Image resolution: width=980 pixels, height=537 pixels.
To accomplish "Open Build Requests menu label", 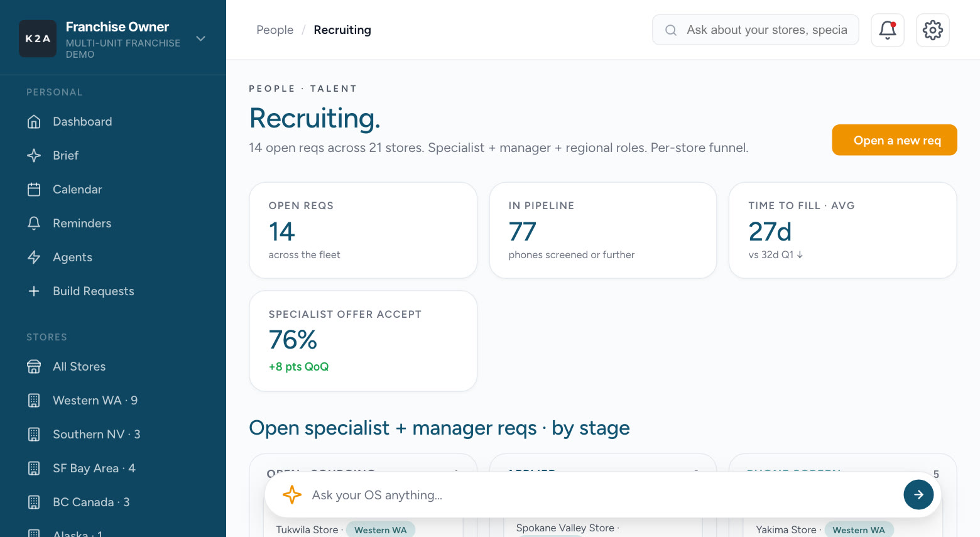I will 94,291.
